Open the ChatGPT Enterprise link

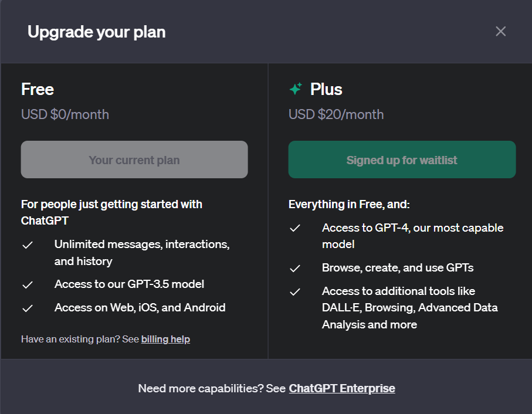point(342,388)
